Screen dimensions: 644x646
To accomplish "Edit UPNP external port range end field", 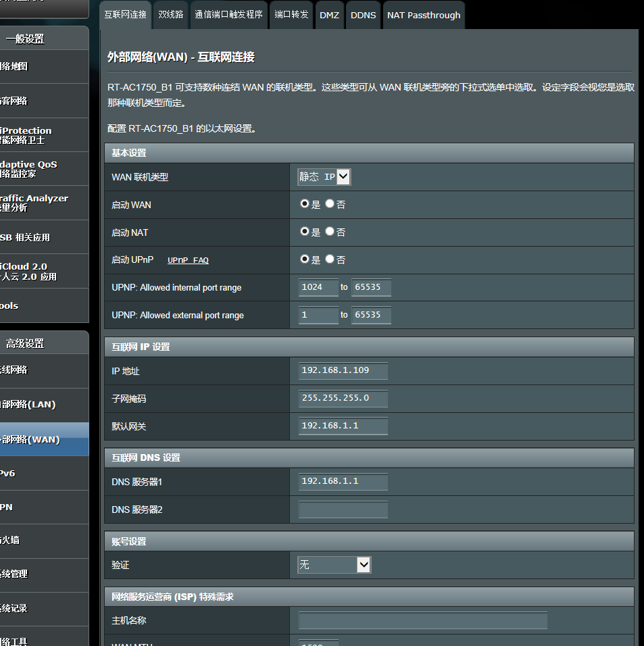I will click(371, 315).
